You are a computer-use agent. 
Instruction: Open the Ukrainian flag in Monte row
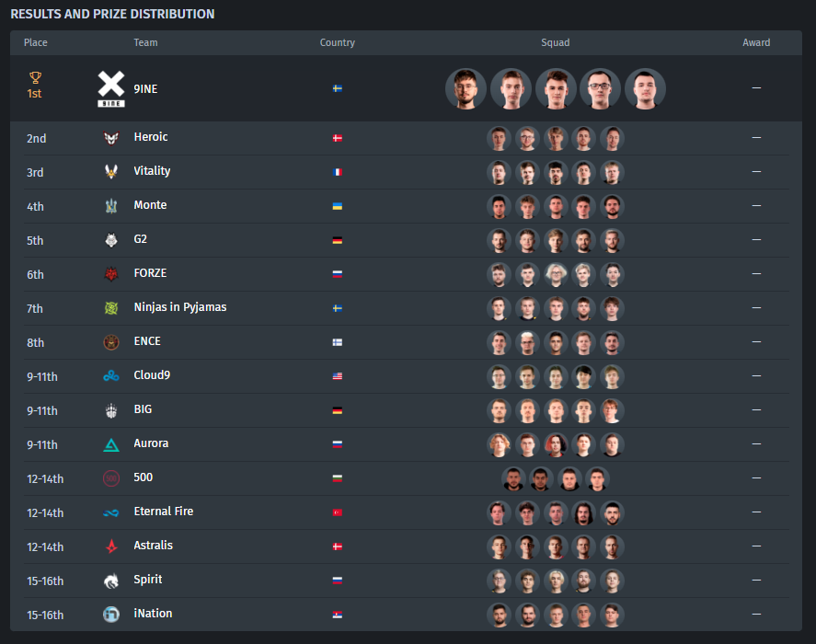tap(338, 206)
